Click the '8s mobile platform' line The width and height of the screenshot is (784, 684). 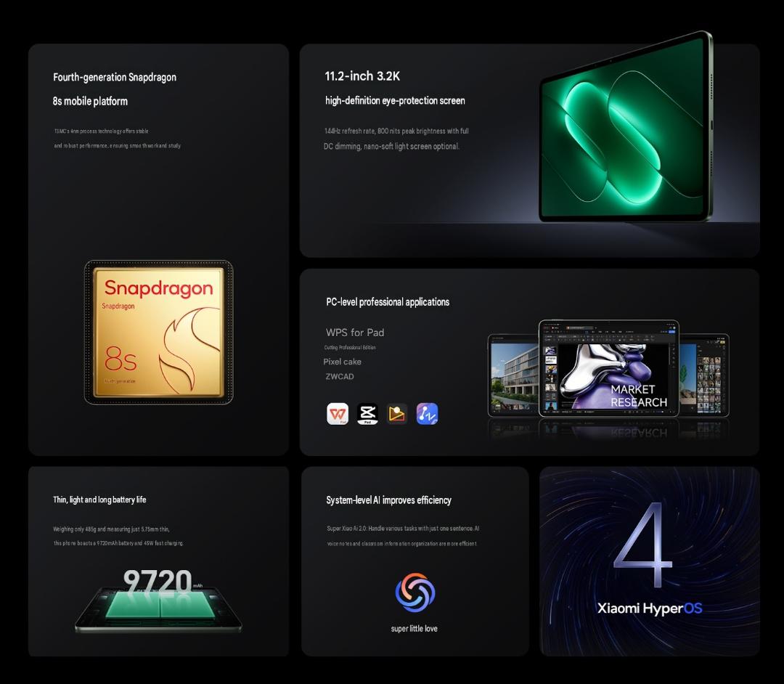coord(90,101)
